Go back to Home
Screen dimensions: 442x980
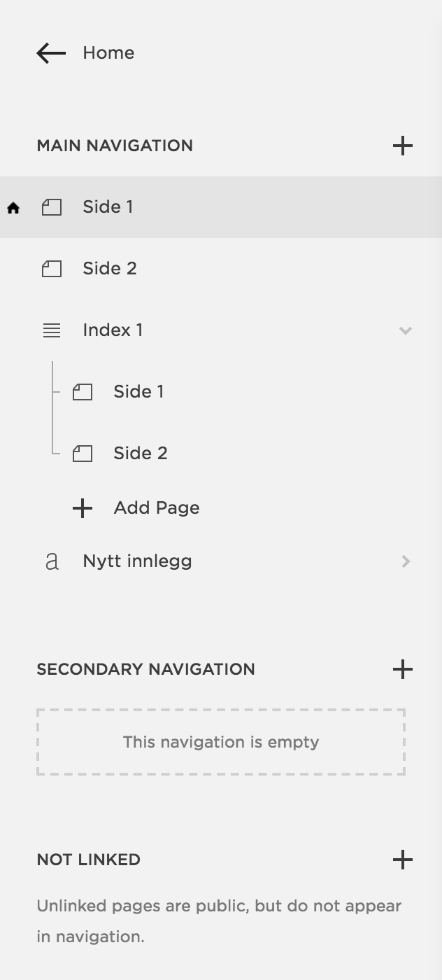coord(108,53)
